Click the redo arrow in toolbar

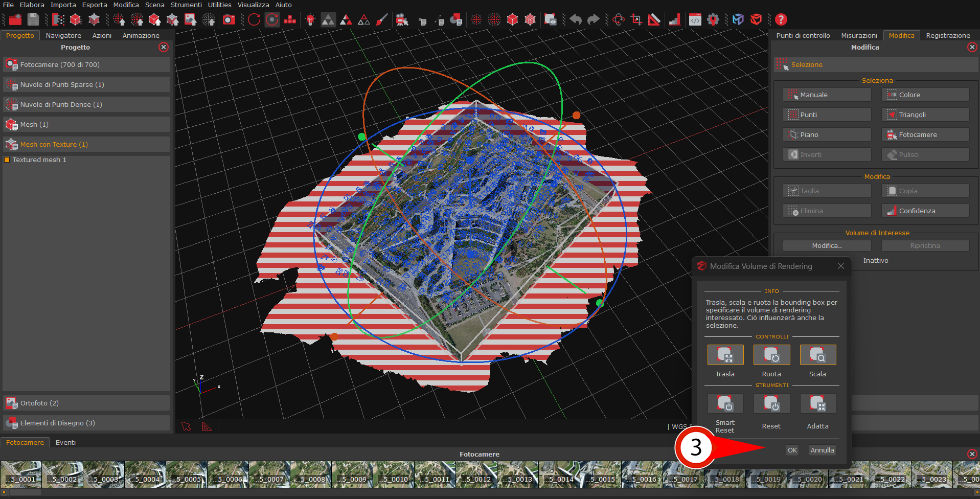click(x=593, y=19)
